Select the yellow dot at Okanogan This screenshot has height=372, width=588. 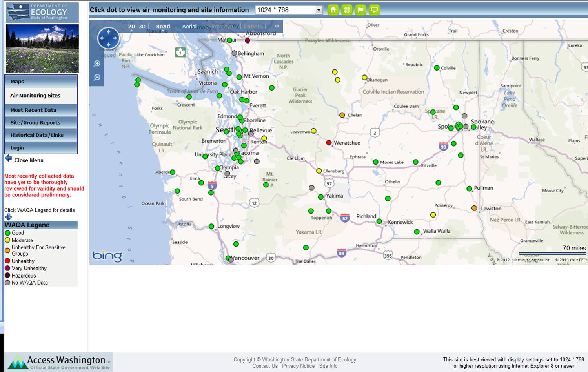(364, 77)
